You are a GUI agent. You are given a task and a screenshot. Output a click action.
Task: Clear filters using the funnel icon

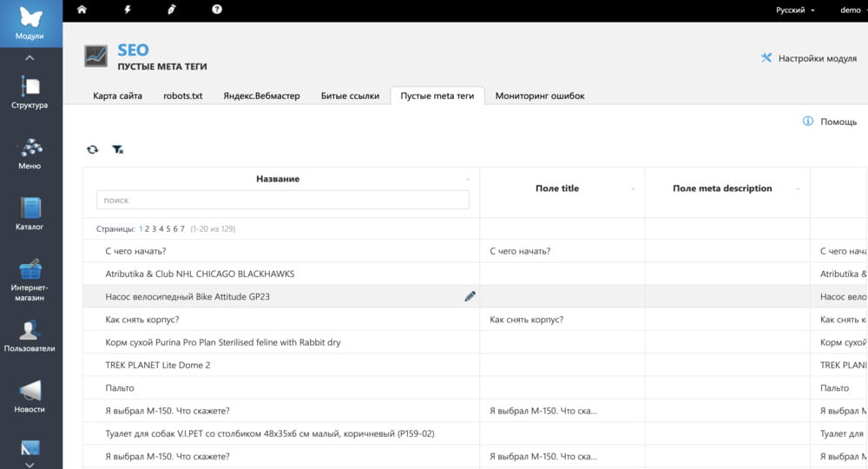tap(117, 149)
